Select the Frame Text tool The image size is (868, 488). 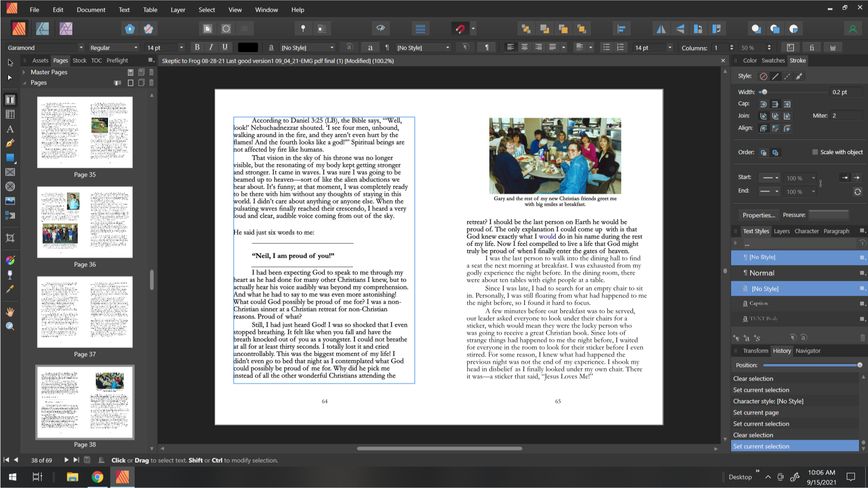coord(10,99)
